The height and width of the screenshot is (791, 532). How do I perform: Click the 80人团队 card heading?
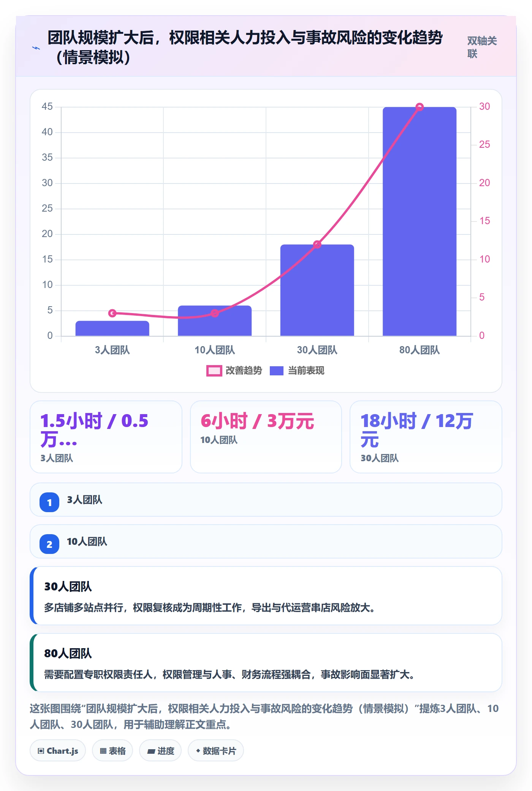point(68,653)
